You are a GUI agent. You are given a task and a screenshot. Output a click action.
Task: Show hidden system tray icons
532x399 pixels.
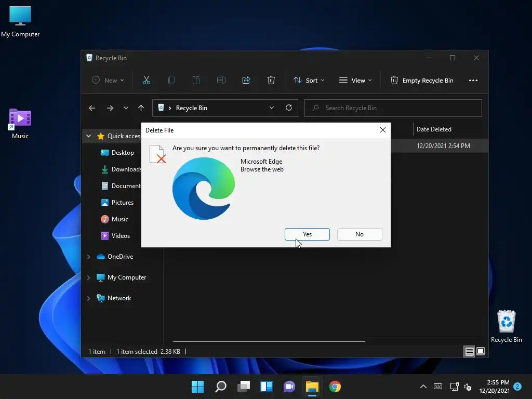423,387
